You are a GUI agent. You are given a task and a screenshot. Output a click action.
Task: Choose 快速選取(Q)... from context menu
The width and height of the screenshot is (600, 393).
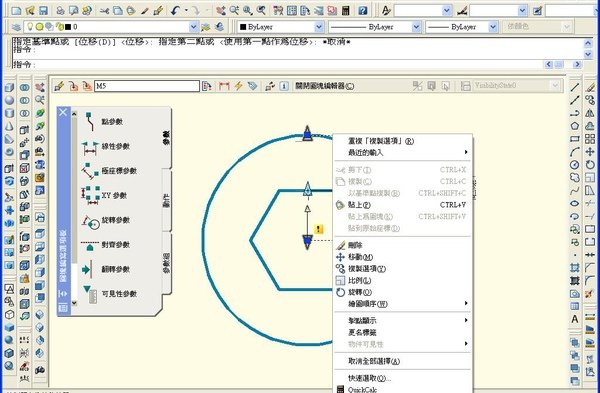[x=403, y=378]
